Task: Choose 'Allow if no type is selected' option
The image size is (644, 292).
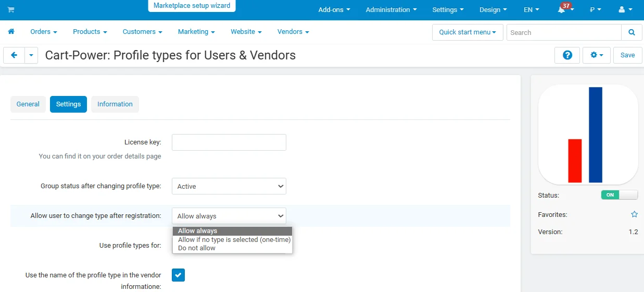Action: click(x=234, y=240)
